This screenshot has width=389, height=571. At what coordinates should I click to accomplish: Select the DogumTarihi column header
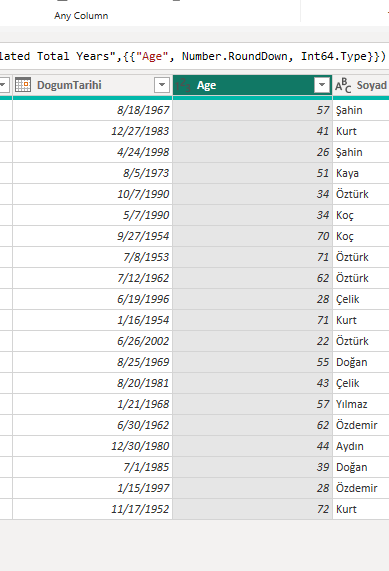(93, 85)
